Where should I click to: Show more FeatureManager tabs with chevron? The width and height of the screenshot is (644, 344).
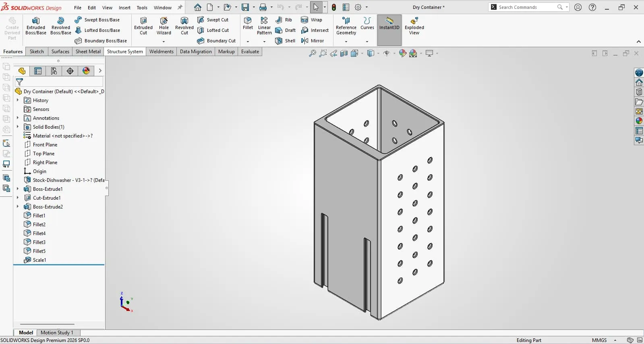100,71
